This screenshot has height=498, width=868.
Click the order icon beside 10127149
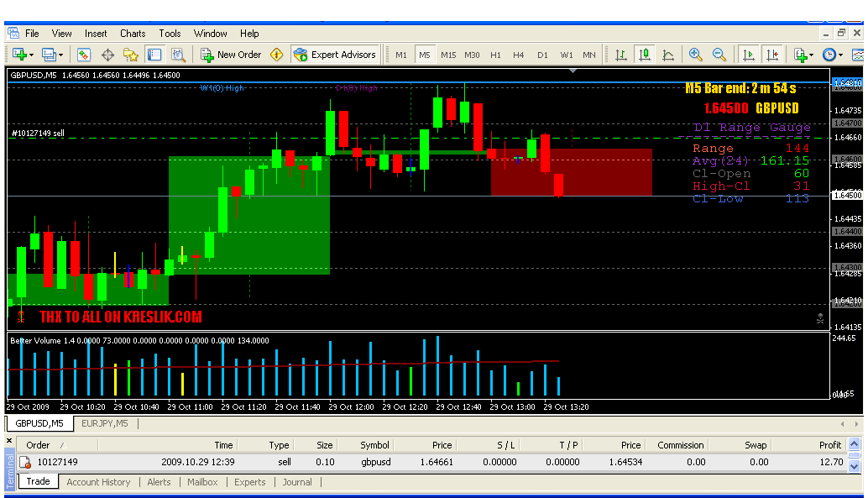(x=25, y=462)
